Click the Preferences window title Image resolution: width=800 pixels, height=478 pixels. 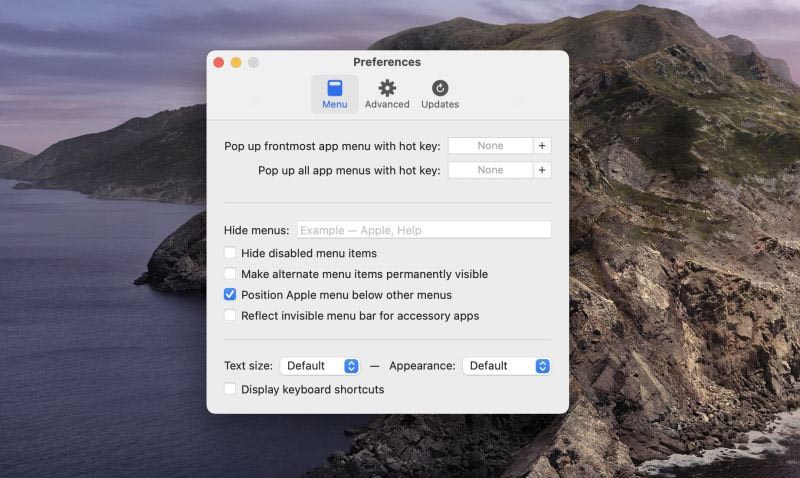click(x=387, y=62)
